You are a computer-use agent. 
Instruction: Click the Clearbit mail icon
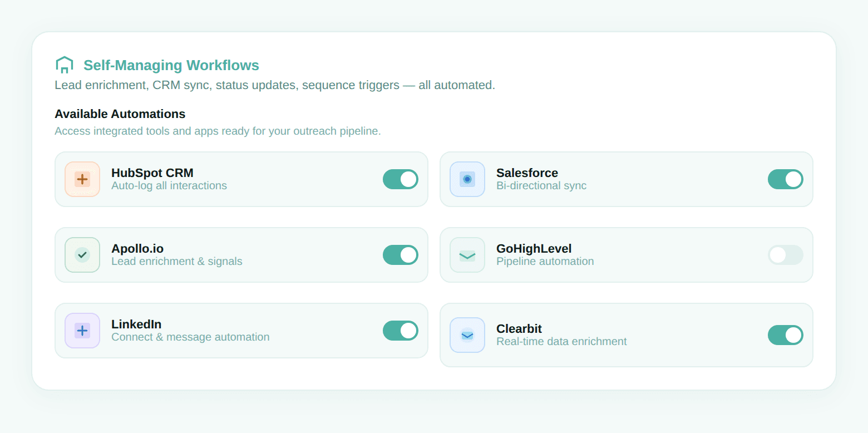pyautogui.click(x=467, y=335)
